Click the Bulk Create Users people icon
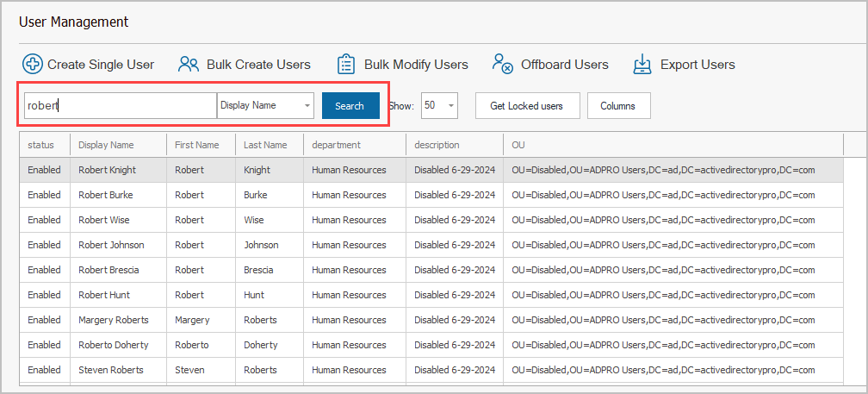The width and height of the screenshot is (868, 394). click(x=189, y=64)
